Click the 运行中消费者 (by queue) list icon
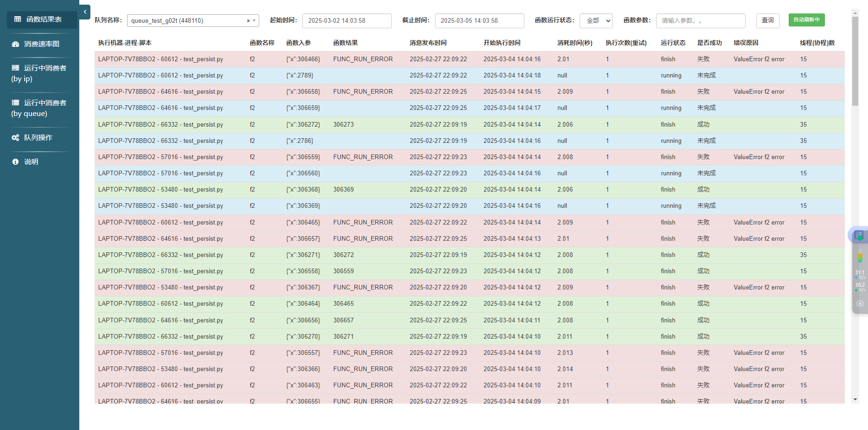868x430 pixels. point(15,103)
